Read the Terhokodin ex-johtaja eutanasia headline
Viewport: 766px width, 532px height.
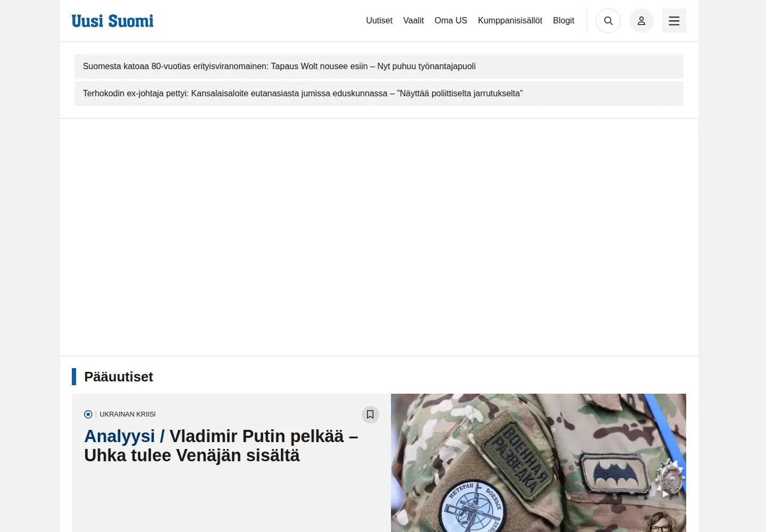tap(379, 94)
